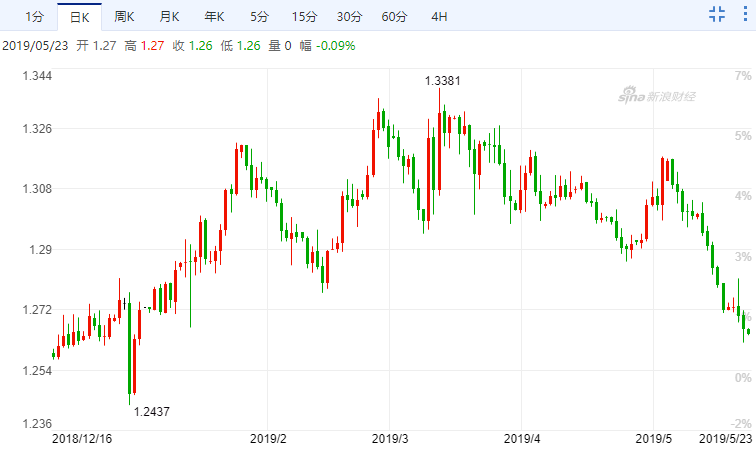Open the three-dot more options menu

tap(745, 14)
